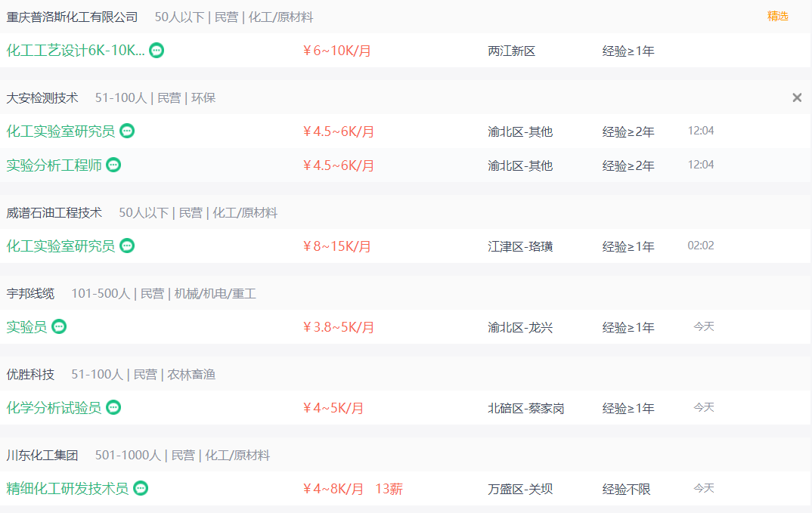The width and height of the screenshot is (812, 513).
Task: Click chat icon beside 实验分析工程师
Action: point(113,165)
